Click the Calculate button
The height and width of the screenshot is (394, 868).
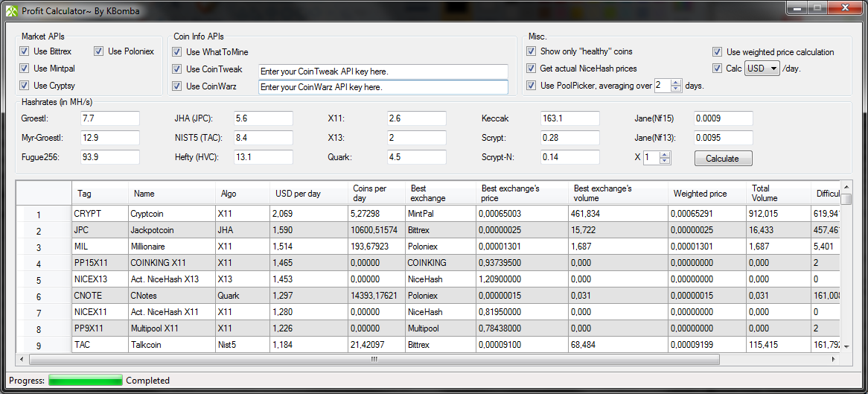(x=723, y=159)
